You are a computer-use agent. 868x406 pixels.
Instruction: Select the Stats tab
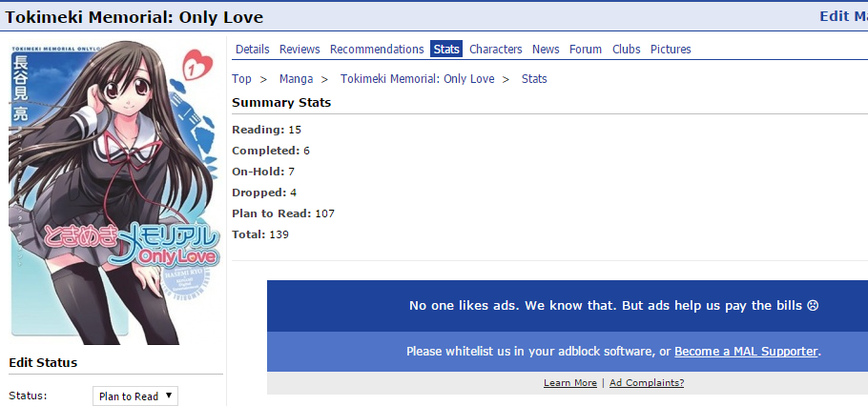446,50
